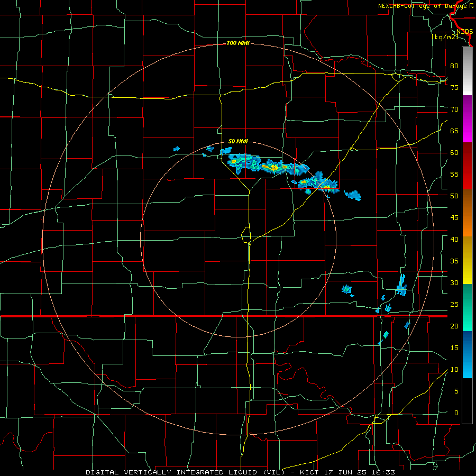The height and width of the screenshot is (476, 476).
Task: Click the 10 value on the color scale
Action: (454, 370)
